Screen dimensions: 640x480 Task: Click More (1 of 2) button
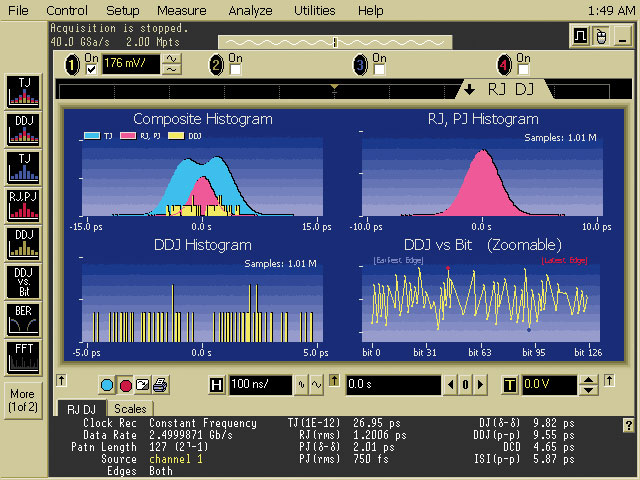click(23, 400)
